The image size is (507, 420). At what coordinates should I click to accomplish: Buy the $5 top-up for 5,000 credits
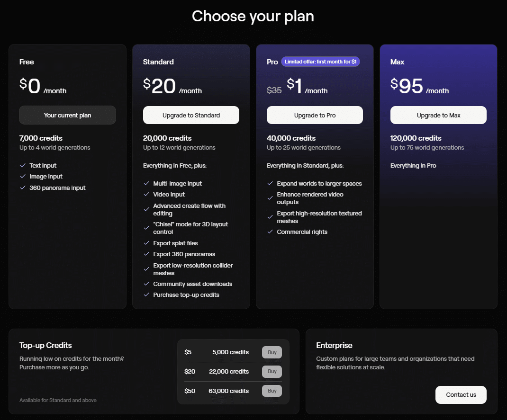(x=272, y=352)
